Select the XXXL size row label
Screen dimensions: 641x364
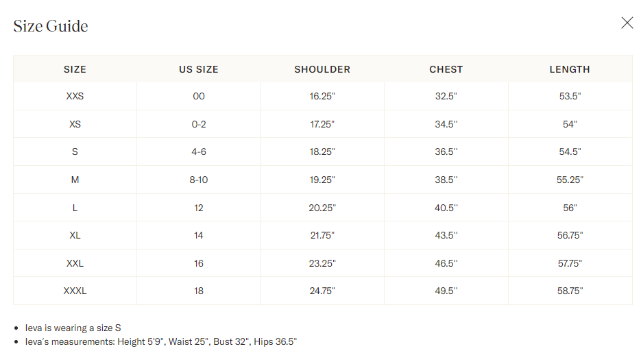[75, 291]
